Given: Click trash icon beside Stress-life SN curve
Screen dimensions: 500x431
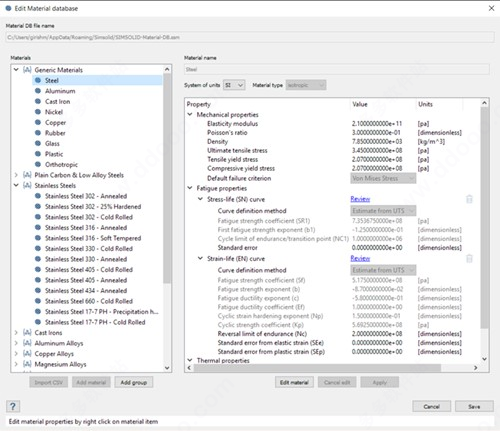Looking at the screenshot, I should [469, 199].
